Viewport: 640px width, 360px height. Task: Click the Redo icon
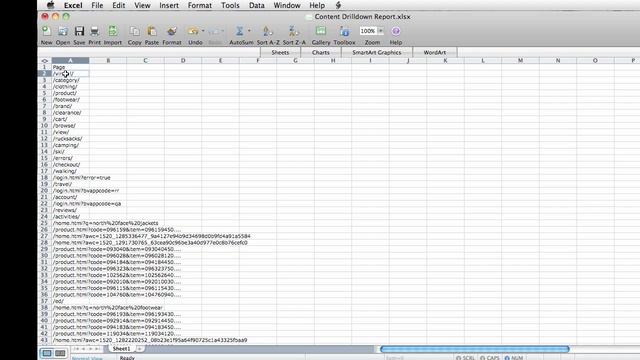[x=214, y=31]
